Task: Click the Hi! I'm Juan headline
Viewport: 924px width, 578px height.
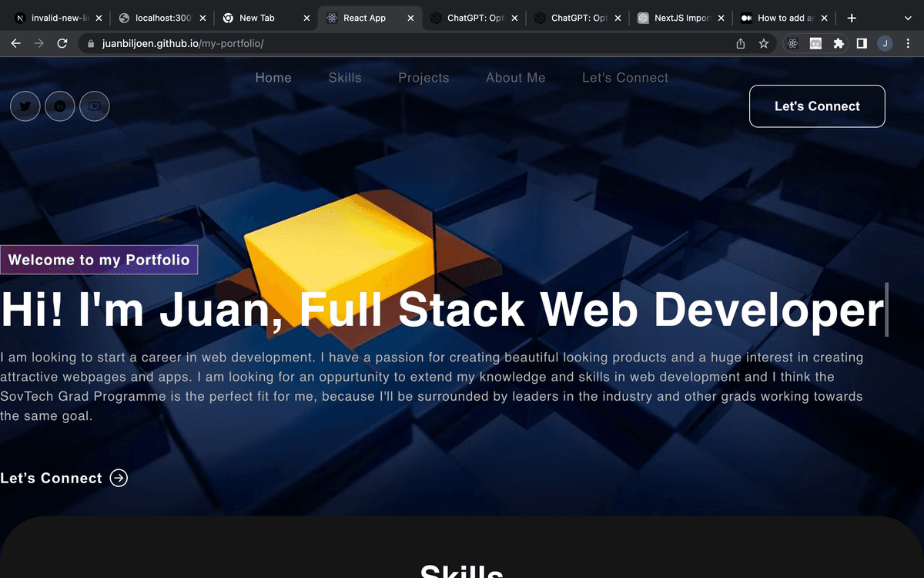Action: (443, 310)
